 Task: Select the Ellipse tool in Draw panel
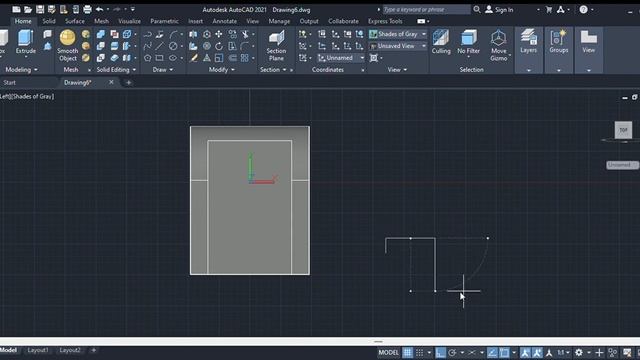173,58
